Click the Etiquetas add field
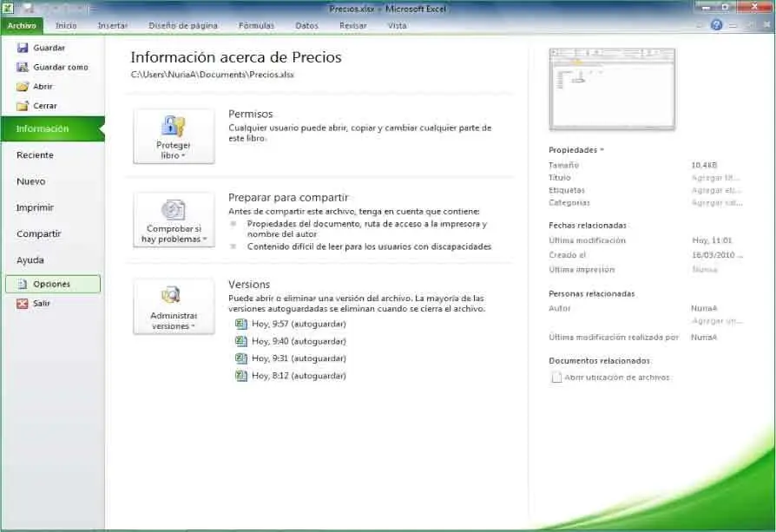Viewport: 776px width, 532px height. pyautogui.click(x=715, y=190)
